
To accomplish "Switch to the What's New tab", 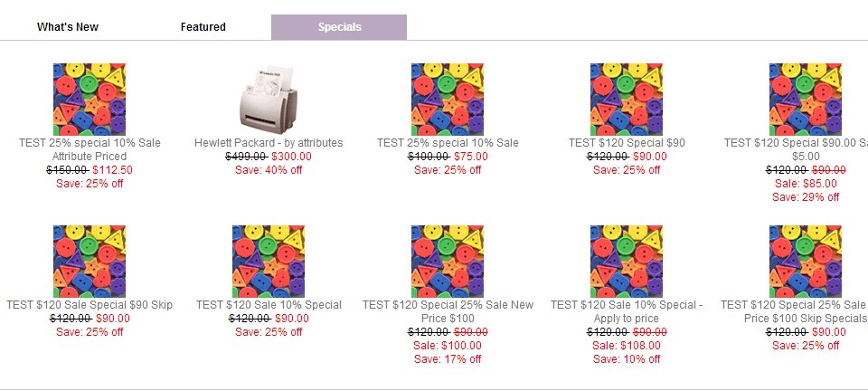I will (x=68, y=26).
